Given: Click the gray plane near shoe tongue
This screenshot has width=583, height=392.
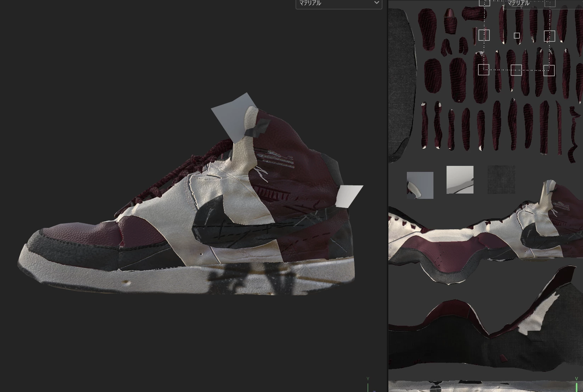Looking at the screenshot, I should tap(230, 115).
